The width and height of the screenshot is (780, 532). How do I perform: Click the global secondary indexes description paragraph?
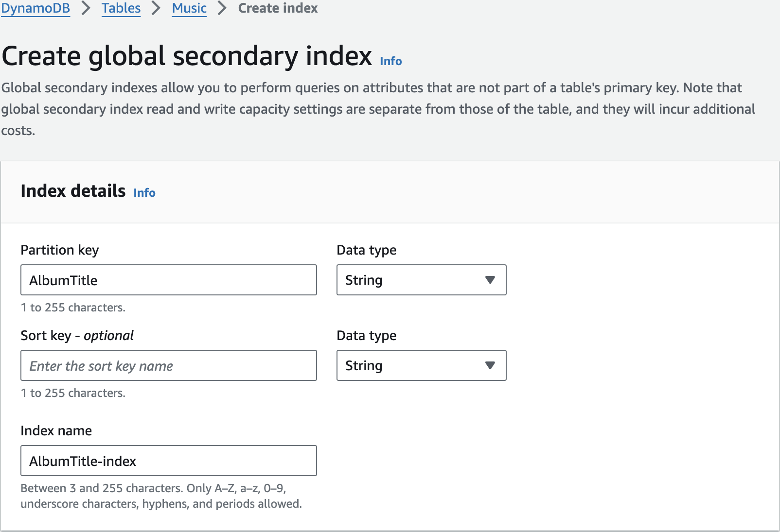(x=378, y=109)
